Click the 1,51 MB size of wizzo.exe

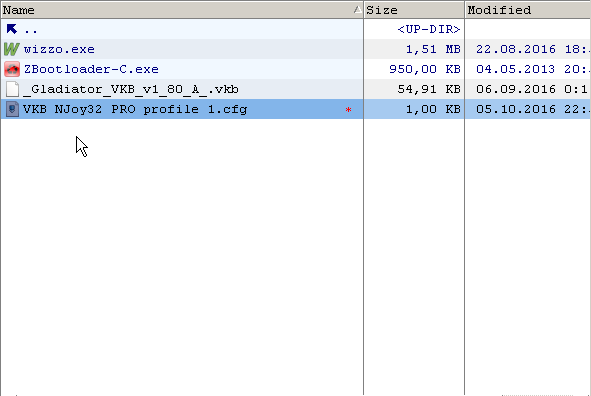433,49
